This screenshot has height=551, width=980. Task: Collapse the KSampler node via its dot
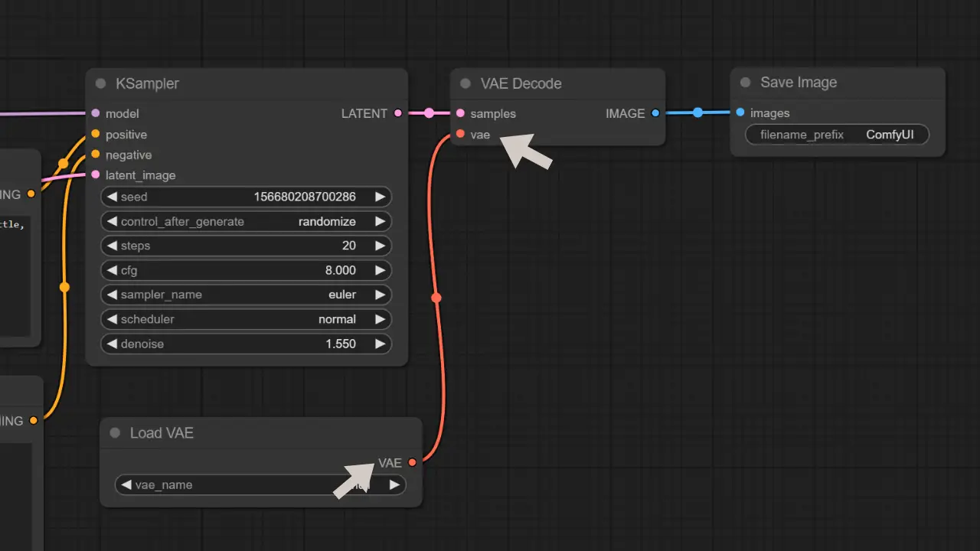(x=100, y=83)
